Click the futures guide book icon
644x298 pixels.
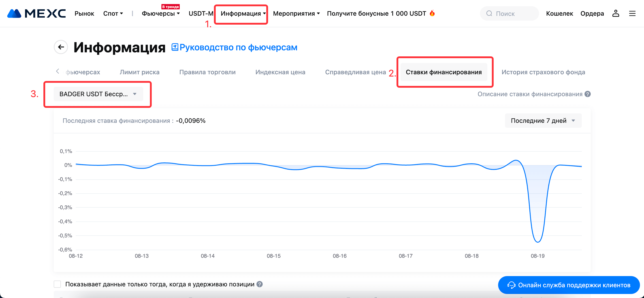175,47
